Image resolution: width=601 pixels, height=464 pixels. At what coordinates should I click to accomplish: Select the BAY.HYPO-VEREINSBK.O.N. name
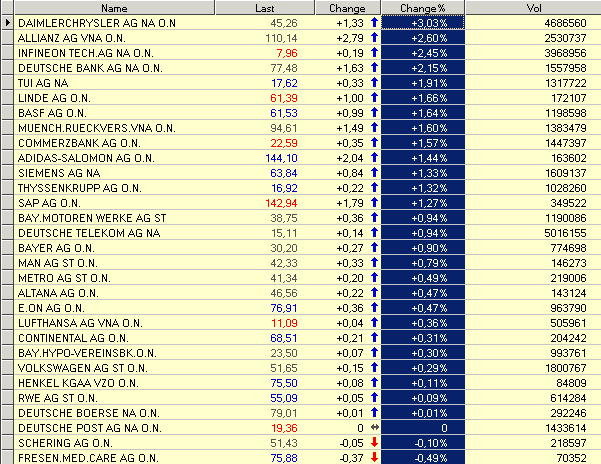pyautogui.click(x=87, y=353)
